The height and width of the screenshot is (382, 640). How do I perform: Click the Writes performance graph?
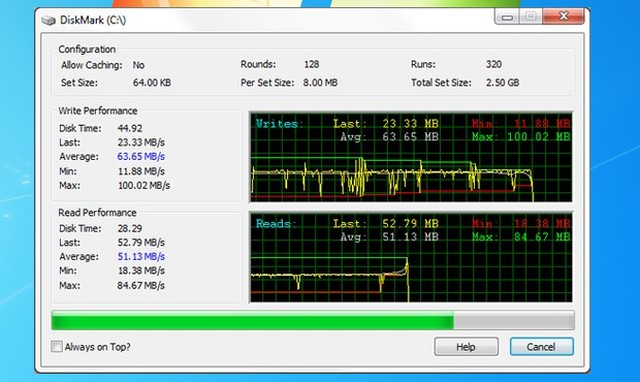coord(411,157)
